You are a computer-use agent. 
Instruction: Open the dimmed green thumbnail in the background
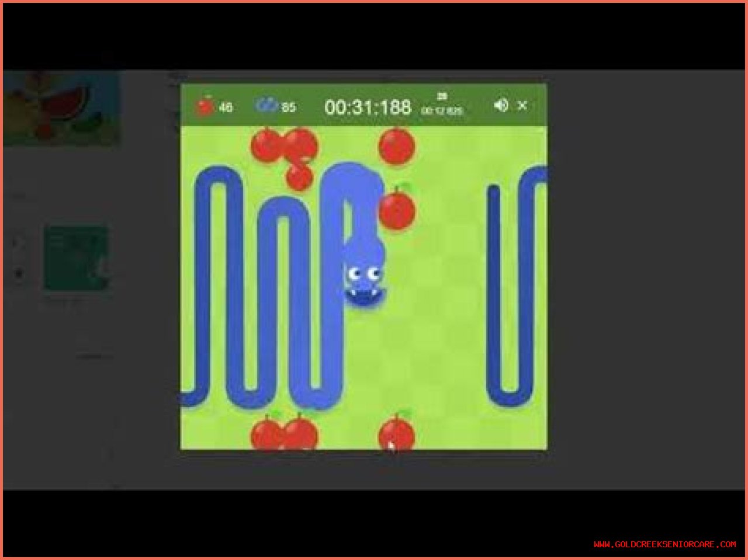pos(76,258)
